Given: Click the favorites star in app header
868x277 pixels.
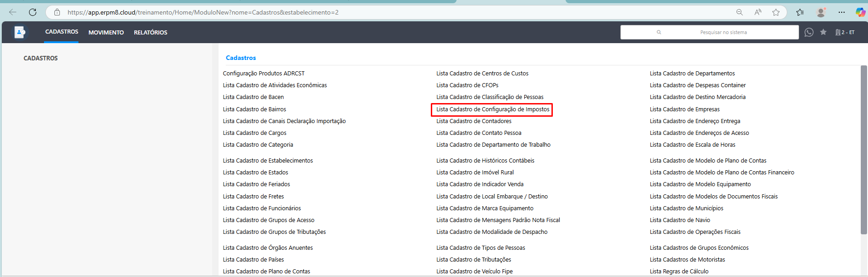Looking at the screenshot, I should pyautogui.click(x=823, y=32).
